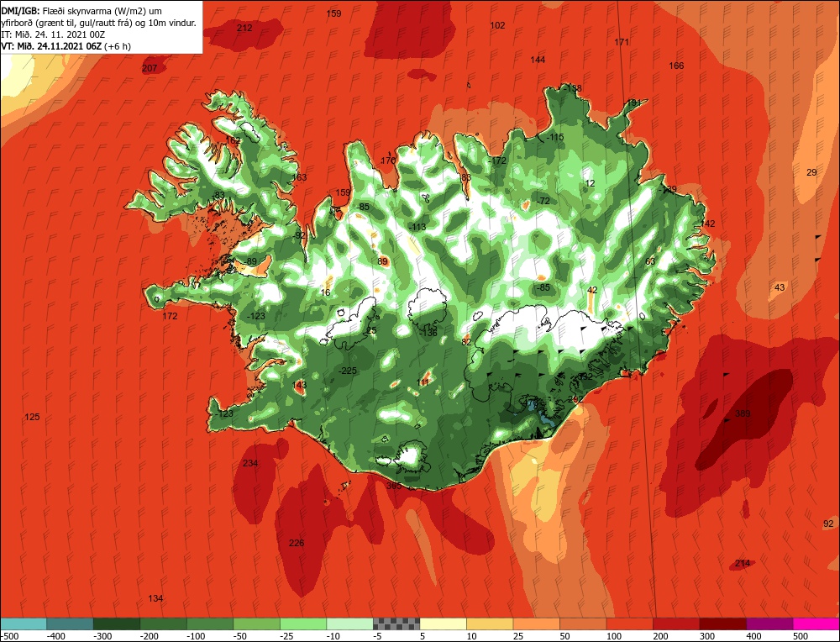Viewport: 840px width, 642px height.
Task: Select the '43' value off the east coast
Action: (x=780, y=287)
